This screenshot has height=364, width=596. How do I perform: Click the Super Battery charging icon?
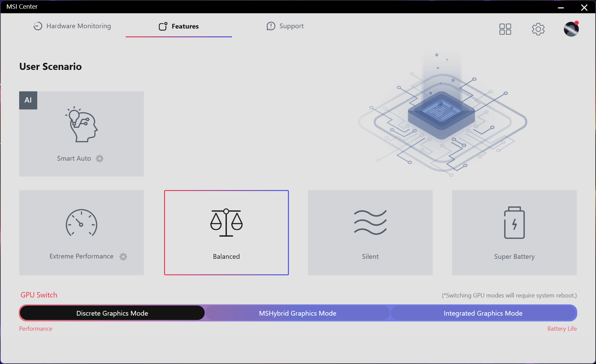tap(514, 223)
